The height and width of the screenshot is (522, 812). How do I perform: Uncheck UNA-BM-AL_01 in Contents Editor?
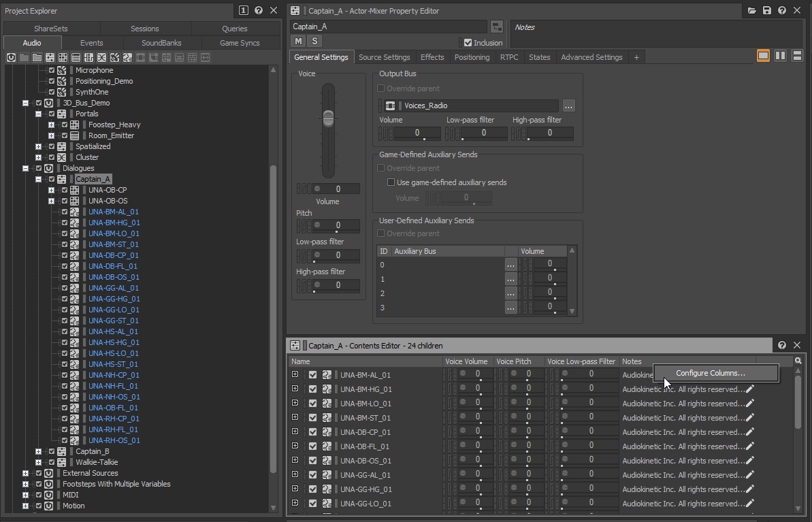(313, 375)
